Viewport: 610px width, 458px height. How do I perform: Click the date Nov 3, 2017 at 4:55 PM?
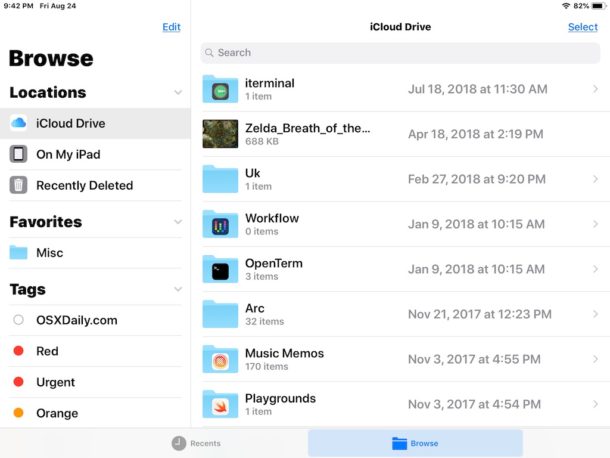(474, 359)
